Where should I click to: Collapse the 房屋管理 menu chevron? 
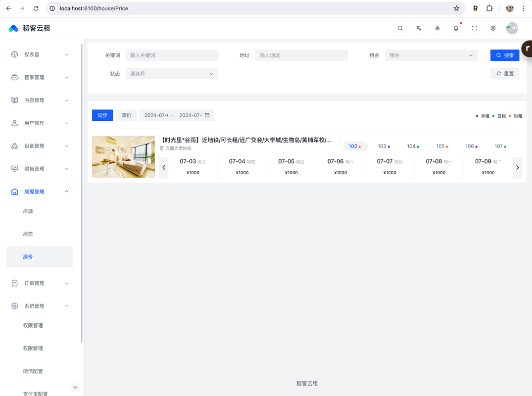pyautogui.click(x=66, y=192)
